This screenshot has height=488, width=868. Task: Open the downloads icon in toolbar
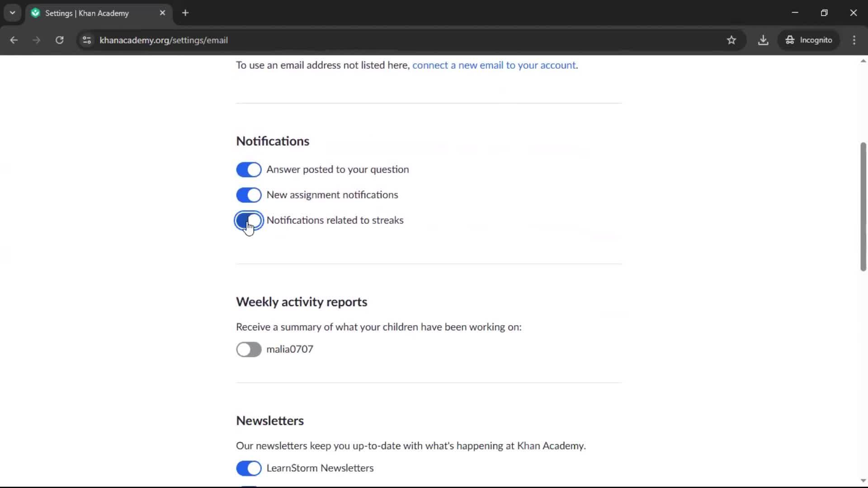point(763,40)
